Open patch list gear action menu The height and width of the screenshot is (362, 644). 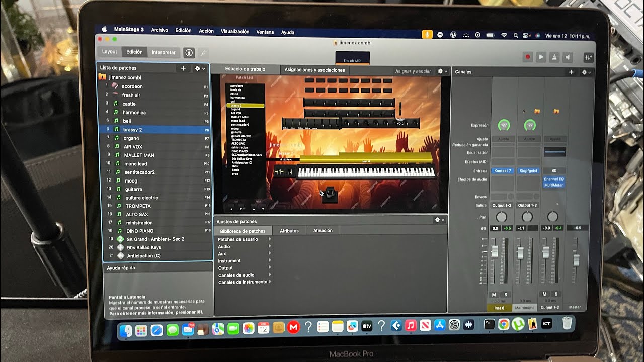[199, 68]
